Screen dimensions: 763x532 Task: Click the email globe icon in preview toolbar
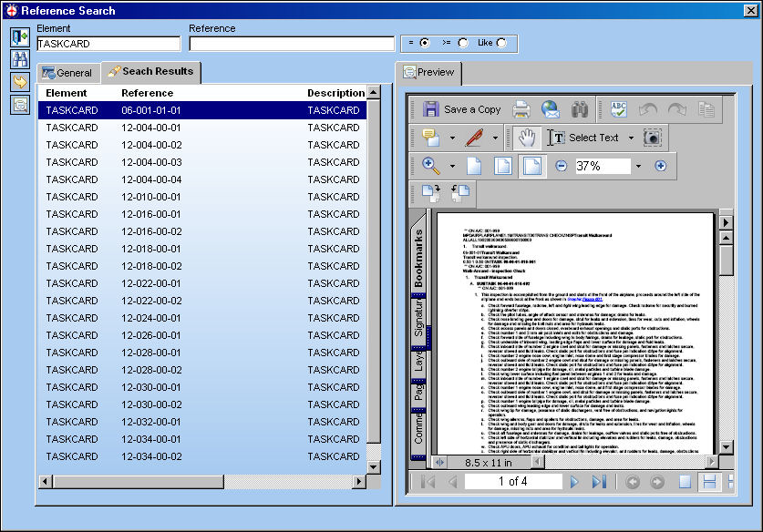(x=551, y=109)
